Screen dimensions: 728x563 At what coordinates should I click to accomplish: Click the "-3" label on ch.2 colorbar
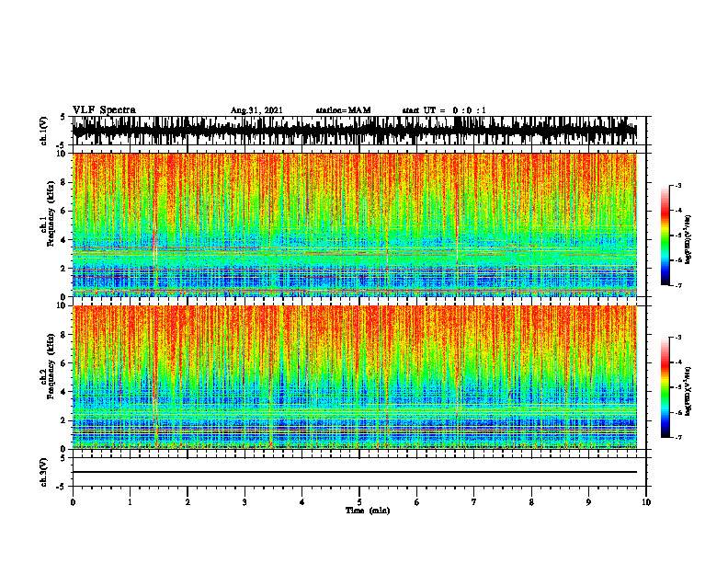(678, 338)
